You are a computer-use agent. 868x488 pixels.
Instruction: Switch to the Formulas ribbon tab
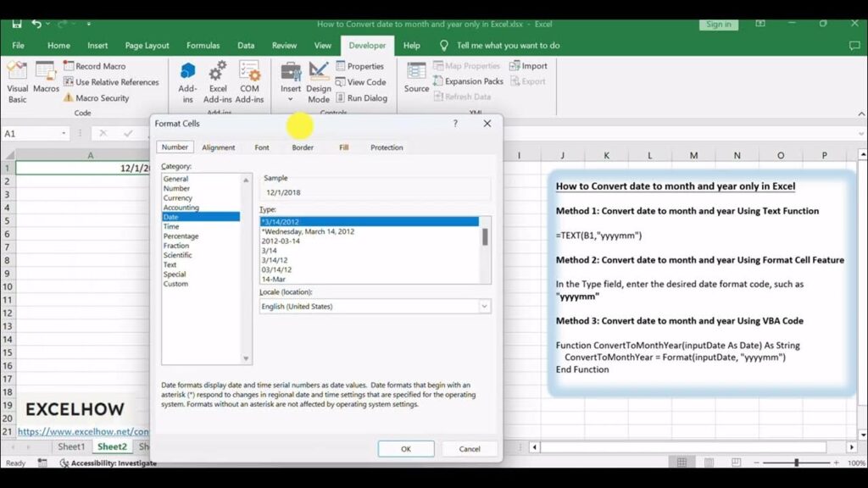(203, 46)
